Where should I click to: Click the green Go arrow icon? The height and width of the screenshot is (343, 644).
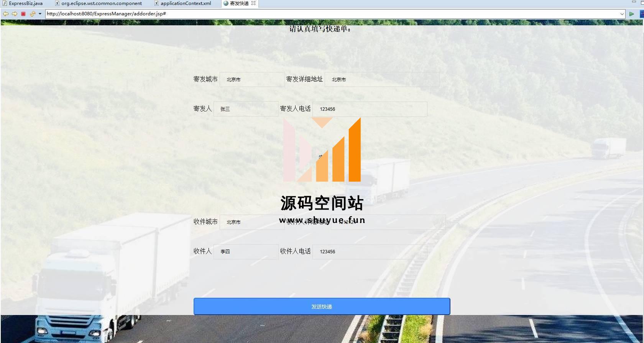coord(631,14)
